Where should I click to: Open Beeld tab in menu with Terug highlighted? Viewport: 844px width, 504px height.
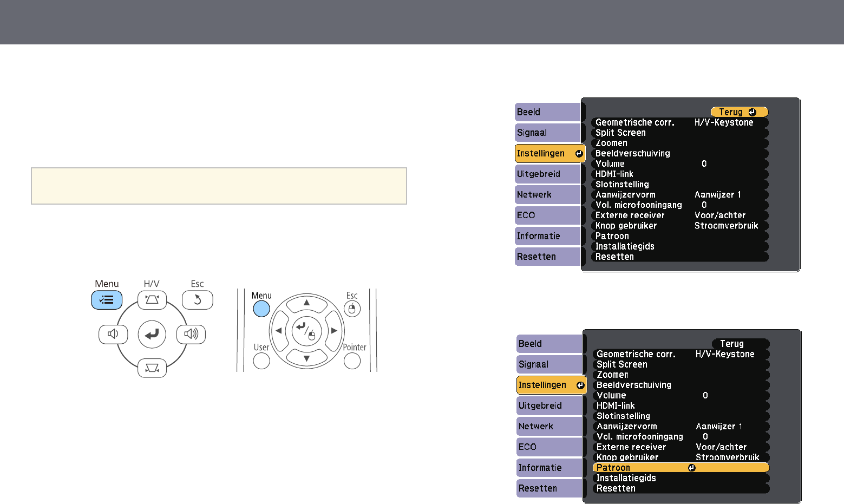[x=548, y=112]
